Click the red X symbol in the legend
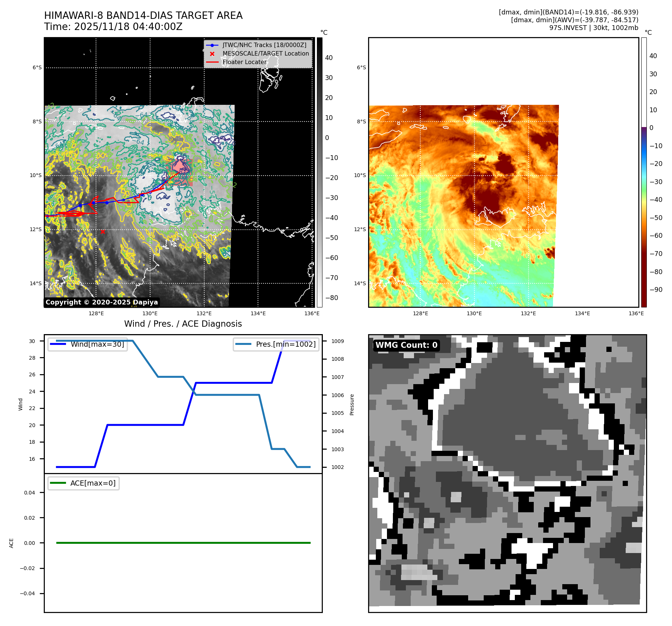The image size is (672, 626). click(212, 54)
